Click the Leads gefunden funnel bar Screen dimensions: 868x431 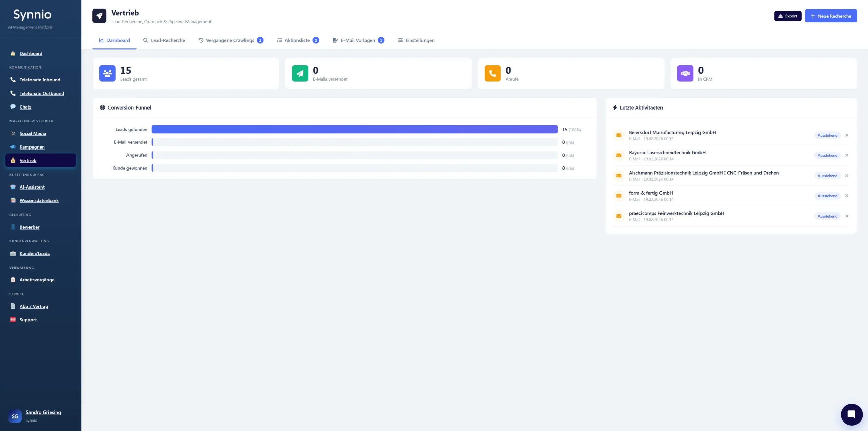pyautogui.click(x=354, y=129)
